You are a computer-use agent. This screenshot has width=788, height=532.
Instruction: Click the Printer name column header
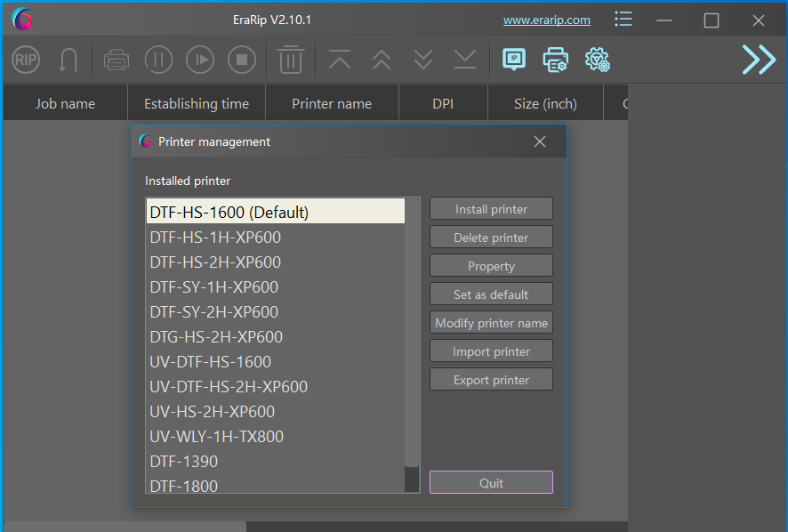[332, 103]
